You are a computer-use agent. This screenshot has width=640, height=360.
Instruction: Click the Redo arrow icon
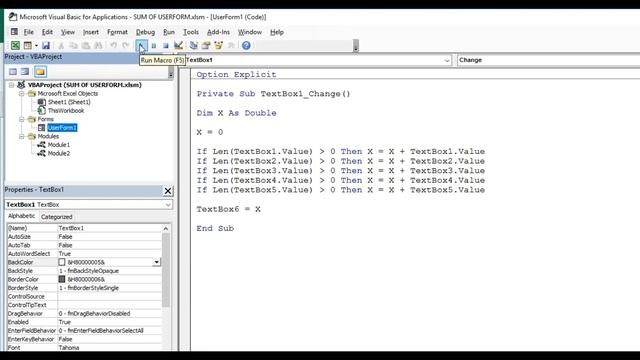[x=126, y=45]
